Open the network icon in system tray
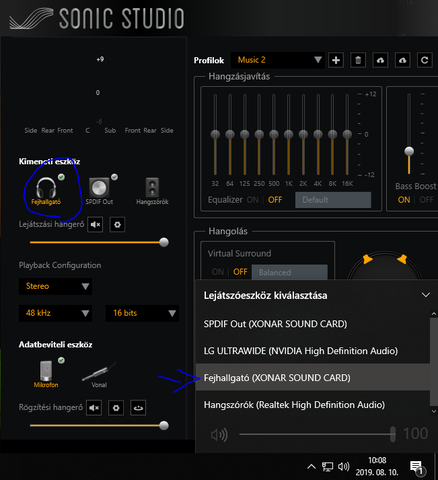This screenshot has width=438, height=480. [x=327, y=467]
